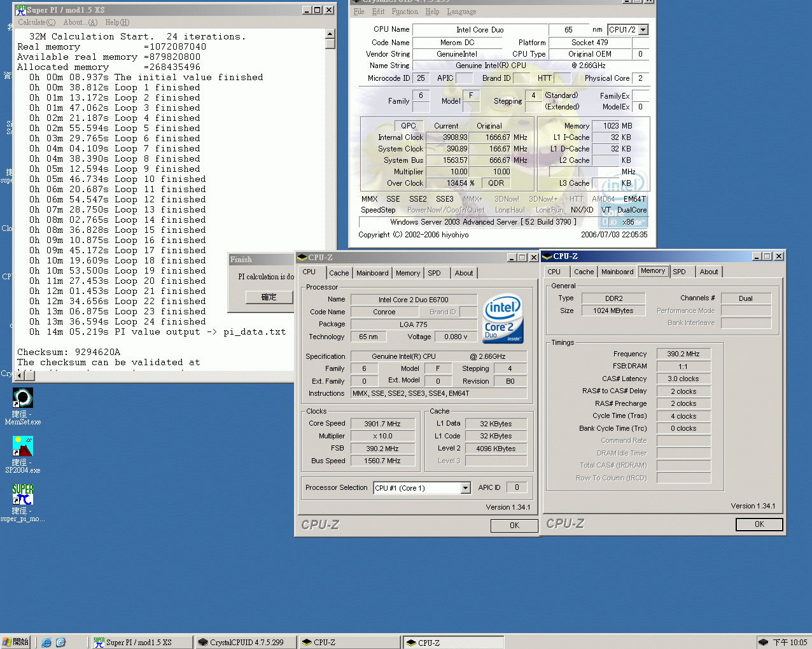This screenshot has height=649, width=812.
Task: Click Frequency value 390.2 MHz in Memory tab
Action: [x=683, y=354]
